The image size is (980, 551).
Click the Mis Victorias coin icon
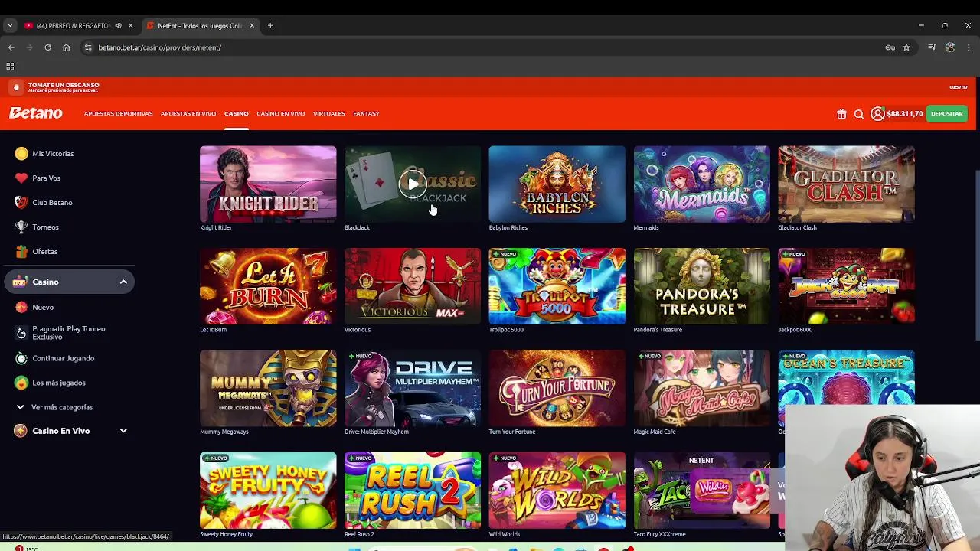21,154
